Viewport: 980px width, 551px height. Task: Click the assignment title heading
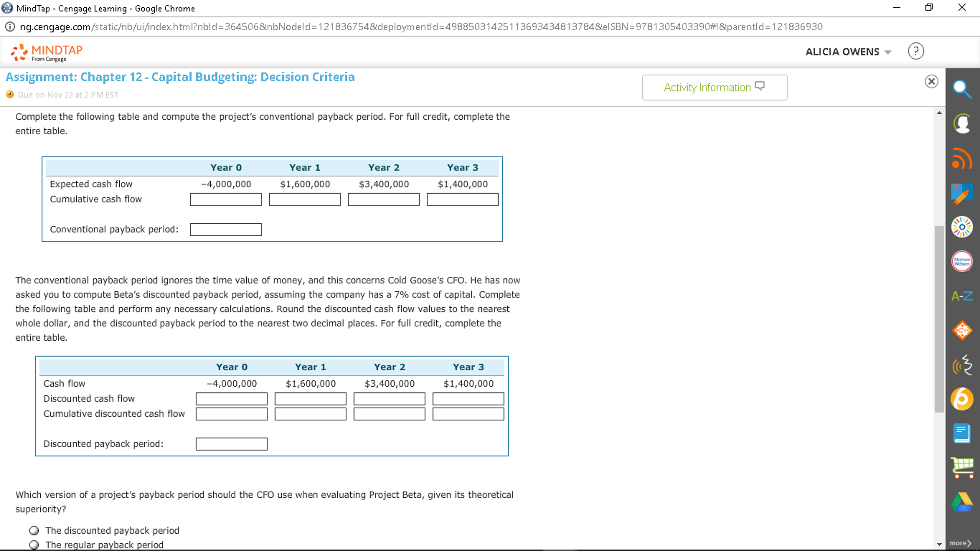click(x=180, y=77)
